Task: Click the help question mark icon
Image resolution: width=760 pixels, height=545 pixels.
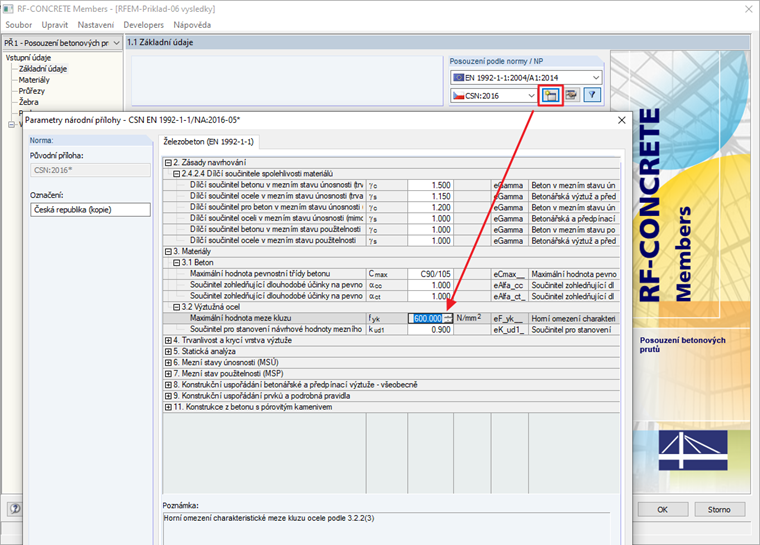Action: pyautogui.click(x=15, y=509)
